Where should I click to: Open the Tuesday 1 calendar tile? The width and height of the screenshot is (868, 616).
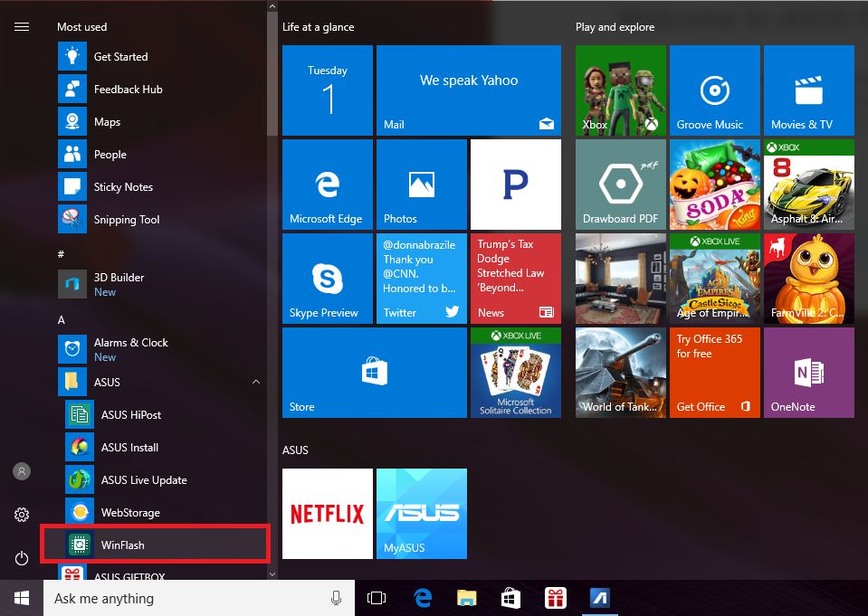(x=327, y=90)
